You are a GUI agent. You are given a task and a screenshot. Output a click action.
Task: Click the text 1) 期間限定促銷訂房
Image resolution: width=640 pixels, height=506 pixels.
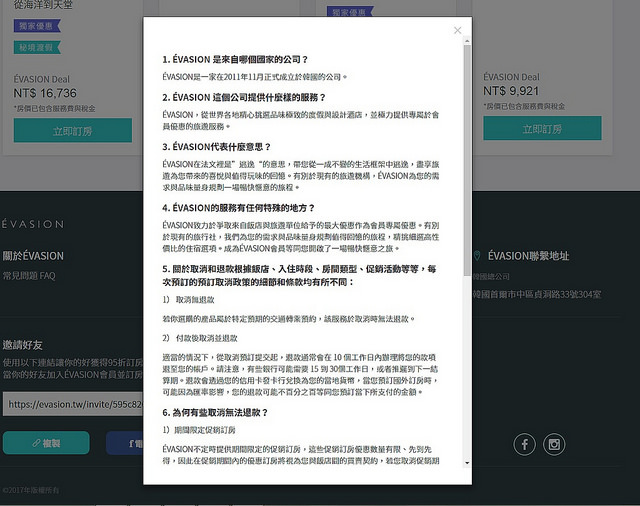pos(199,430)
